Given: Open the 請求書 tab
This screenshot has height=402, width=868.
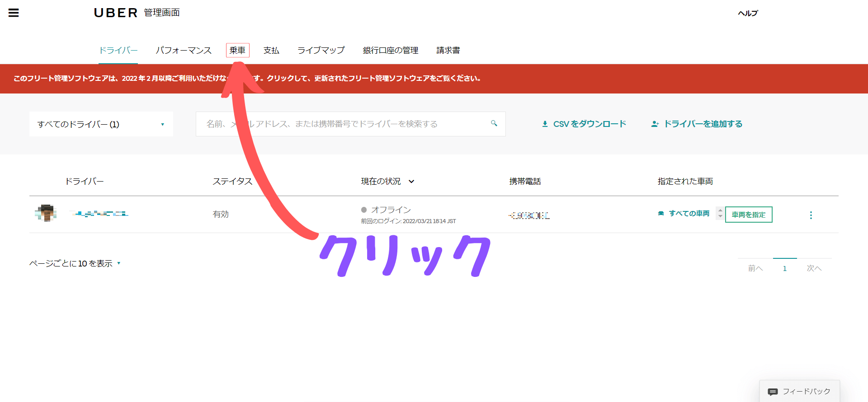Looking at the screenshot, I should point(448,50).
